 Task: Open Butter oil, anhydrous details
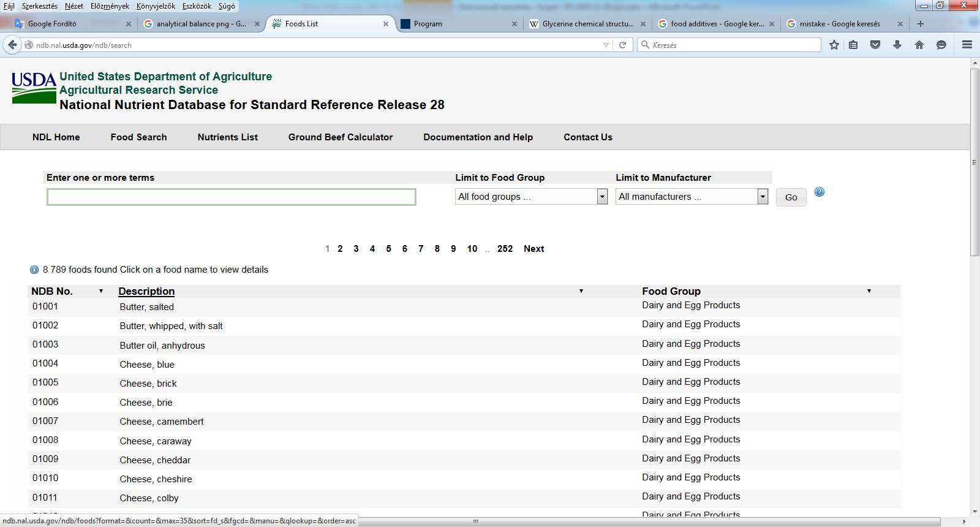point(162,346)
